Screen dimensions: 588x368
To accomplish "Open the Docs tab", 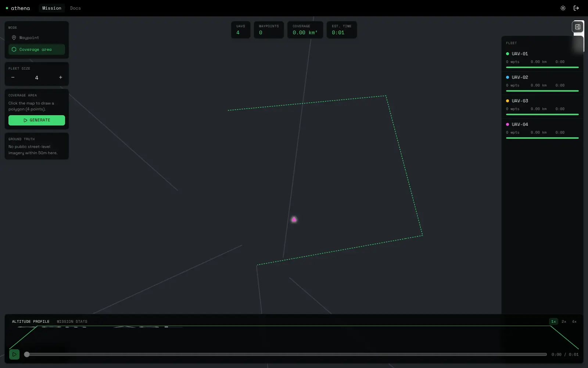I will (75, 8).
